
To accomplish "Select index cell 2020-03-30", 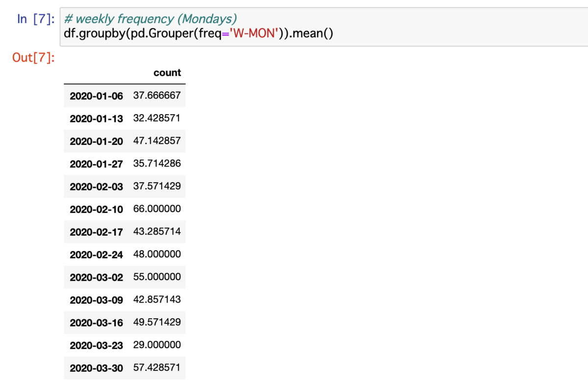I will tap(97, 368).
